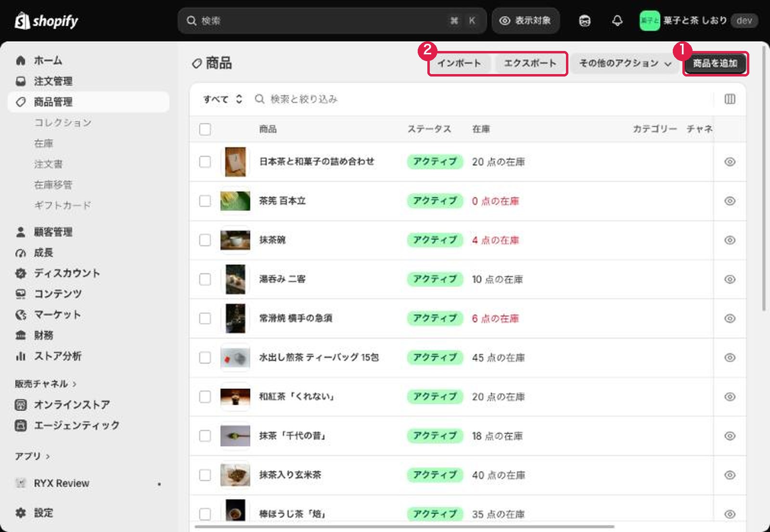
Task: Click the エクスポート button
Action: 530,63
